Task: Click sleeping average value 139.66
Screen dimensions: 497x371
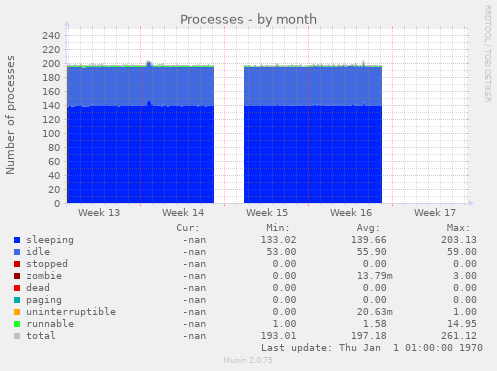Action: pyautogui.click(x=369, y=240)
